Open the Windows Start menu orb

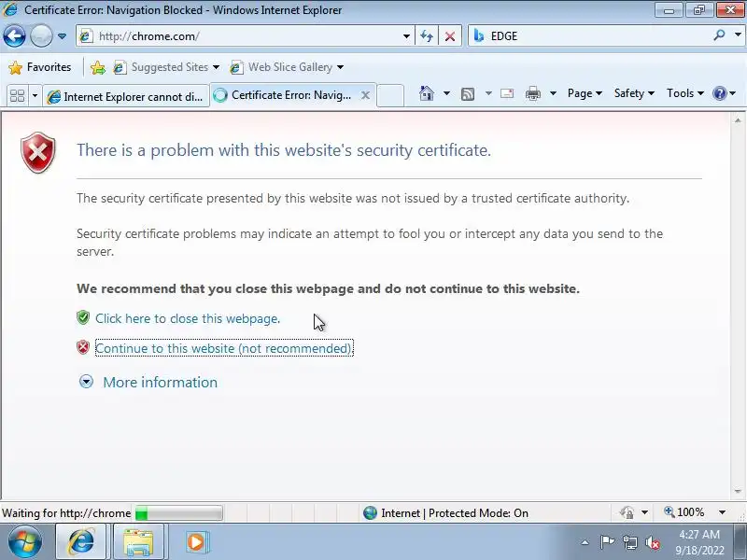tap(25, 542)
